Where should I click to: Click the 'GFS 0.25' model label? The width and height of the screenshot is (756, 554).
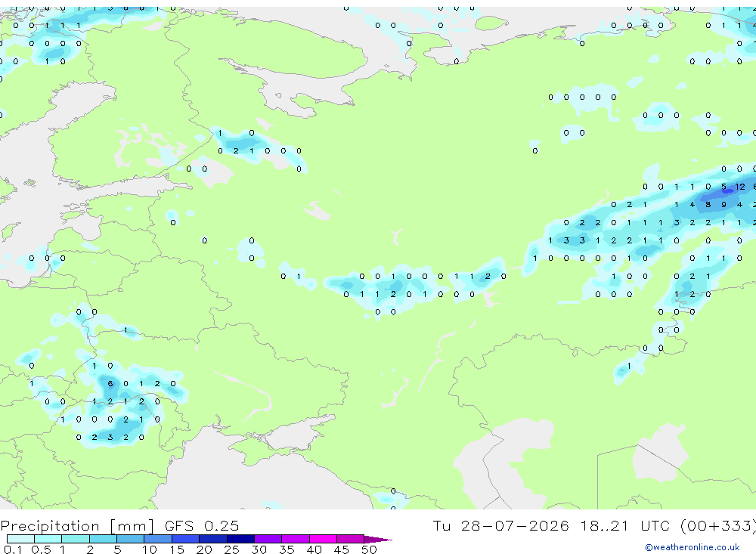(x=202, y=525)
